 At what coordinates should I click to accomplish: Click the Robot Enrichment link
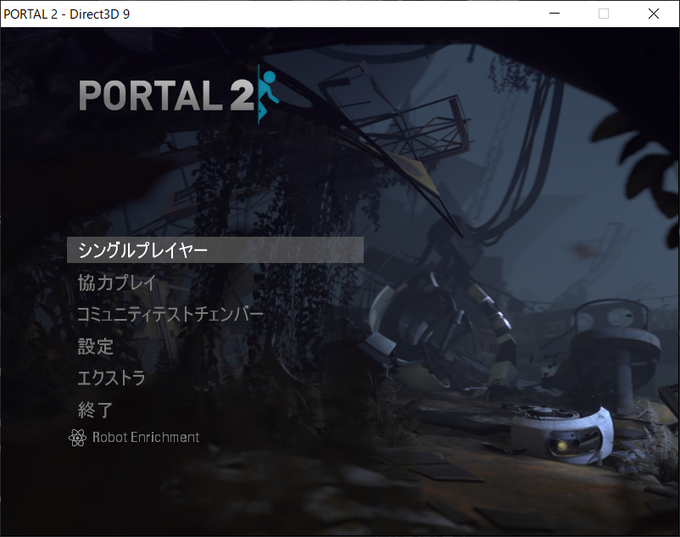(x=146, y=437)
